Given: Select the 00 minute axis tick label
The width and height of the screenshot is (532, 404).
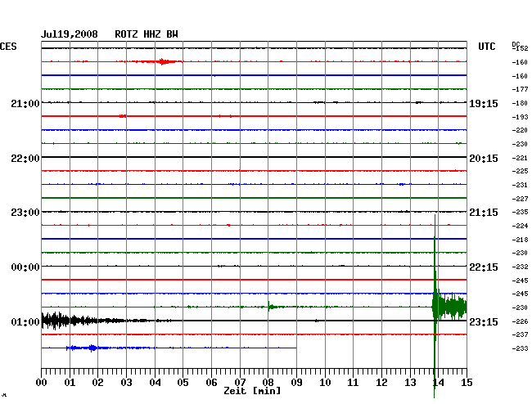Looking at the screenshot, I should pyautogui.click(x=41, y=383).
